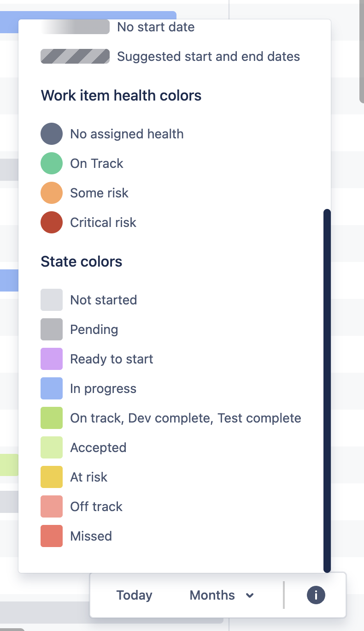Click the gray Pending state swatch
The height and width of the screenshot is (631, 364).
(52, 329)
